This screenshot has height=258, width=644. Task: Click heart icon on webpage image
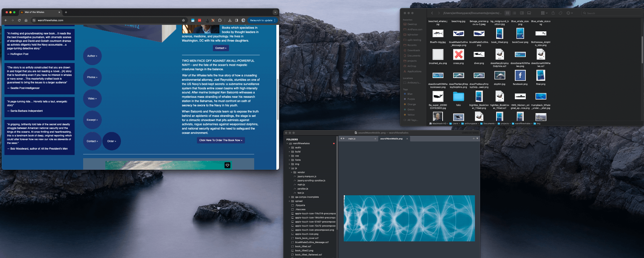point(227,165)
